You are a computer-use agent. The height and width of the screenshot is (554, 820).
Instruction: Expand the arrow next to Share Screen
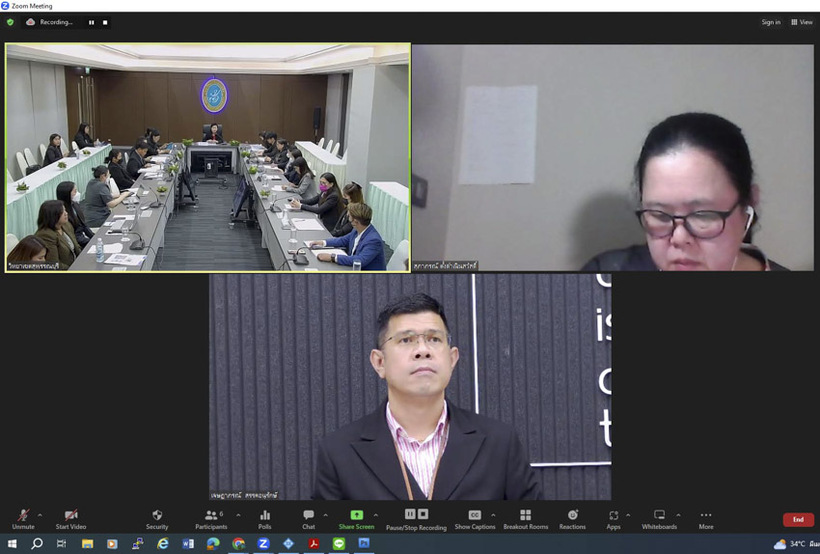click(376, 515)
